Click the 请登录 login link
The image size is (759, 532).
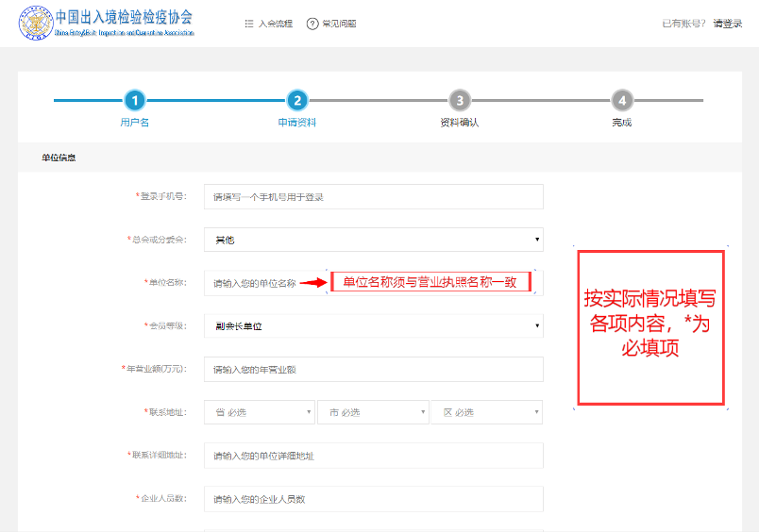(x=728, y=24)
